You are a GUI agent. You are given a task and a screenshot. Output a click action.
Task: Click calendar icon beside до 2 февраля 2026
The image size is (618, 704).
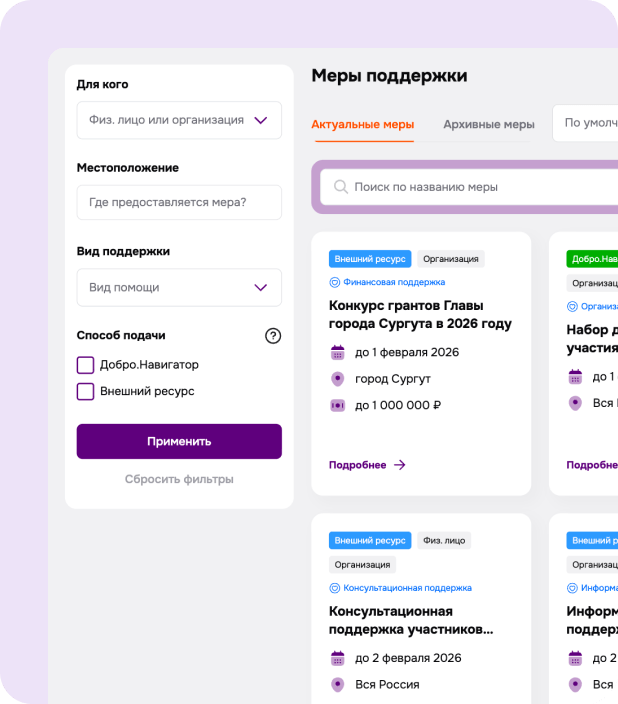click(x=337, y=658)
